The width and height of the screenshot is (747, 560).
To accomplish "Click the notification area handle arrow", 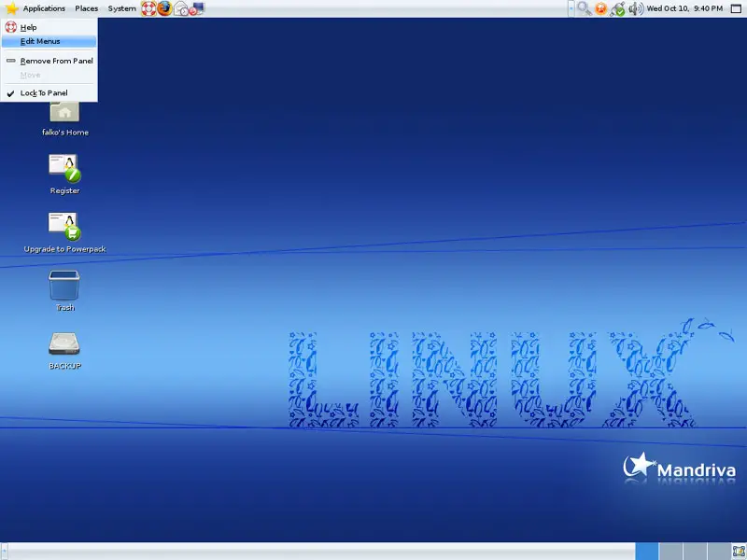I will [x=571, y=8].
